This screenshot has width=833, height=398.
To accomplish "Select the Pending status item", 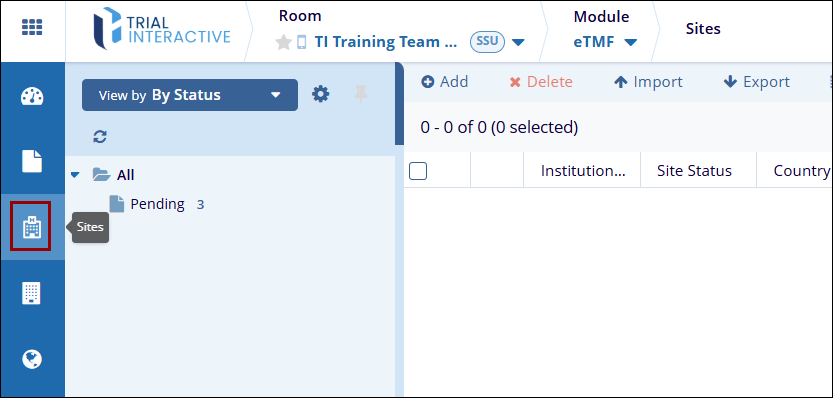I will click(x=157, y=204).
